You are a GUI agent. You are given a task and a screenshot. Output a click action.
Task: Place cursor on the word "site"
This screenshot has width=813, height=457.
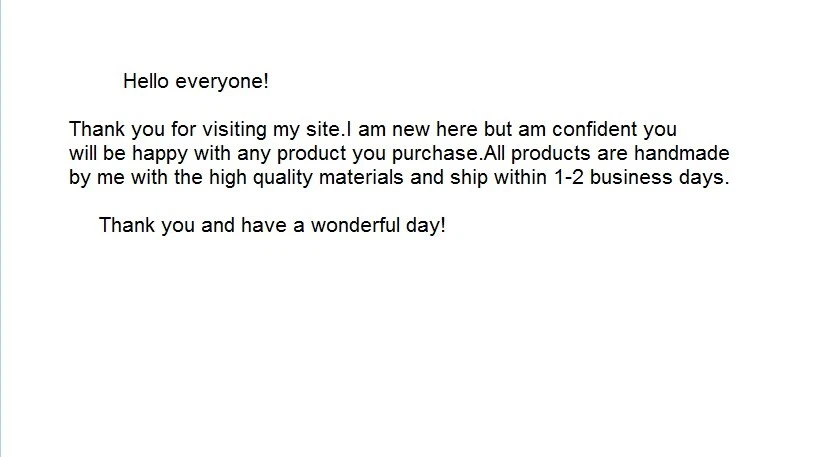pos(325,130)
